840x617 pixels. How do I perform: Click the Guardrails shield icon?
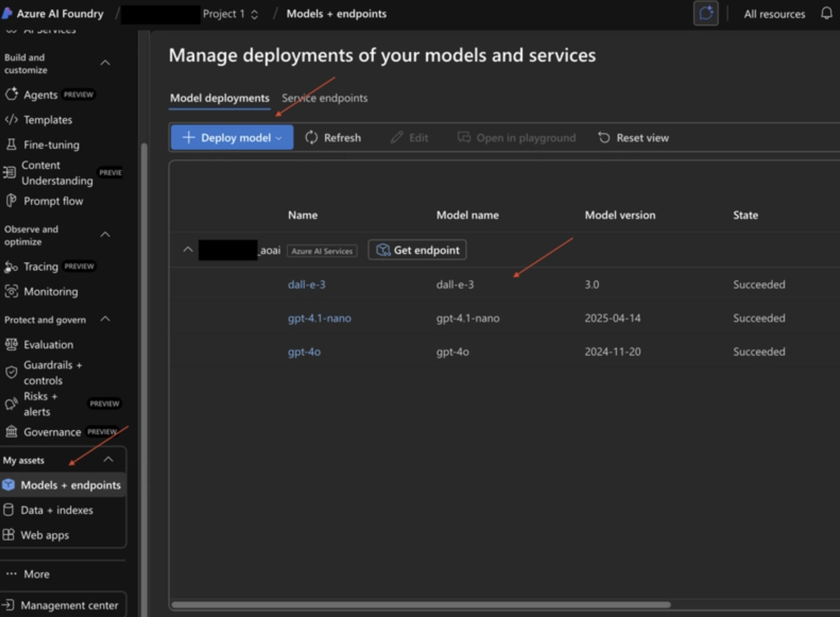(x=11, y=372)
